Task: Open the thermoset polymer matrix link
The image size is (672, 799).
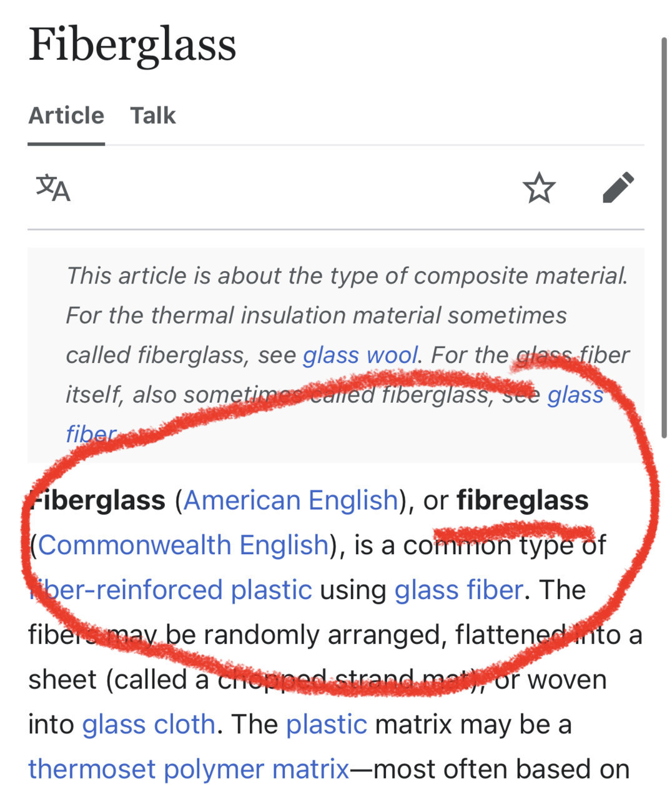Action: pyautogui.click(x=189, y=769)
